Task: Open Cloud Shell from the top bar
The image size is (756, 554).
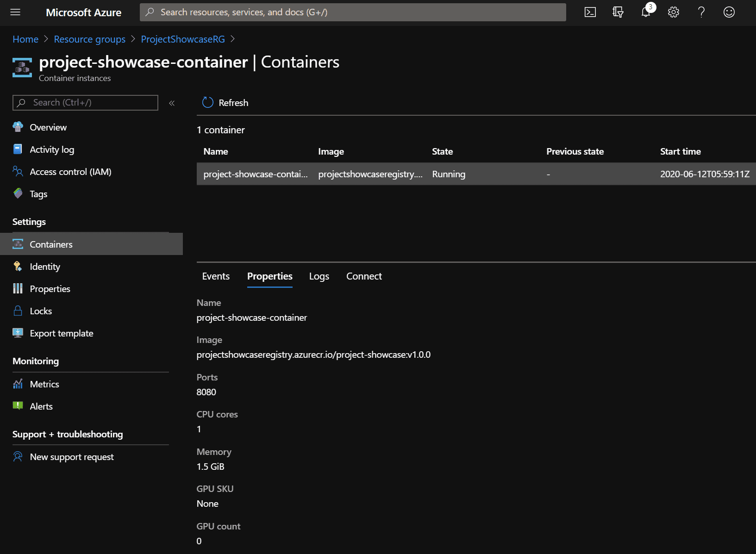Action: pyautogui.click(x=590, y=12)
